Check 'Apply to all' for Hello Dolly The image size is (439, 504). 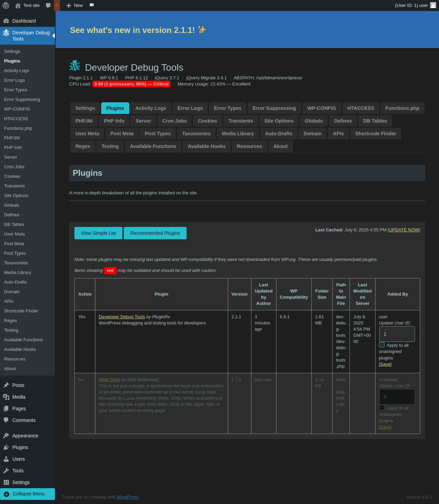point(382,408)
